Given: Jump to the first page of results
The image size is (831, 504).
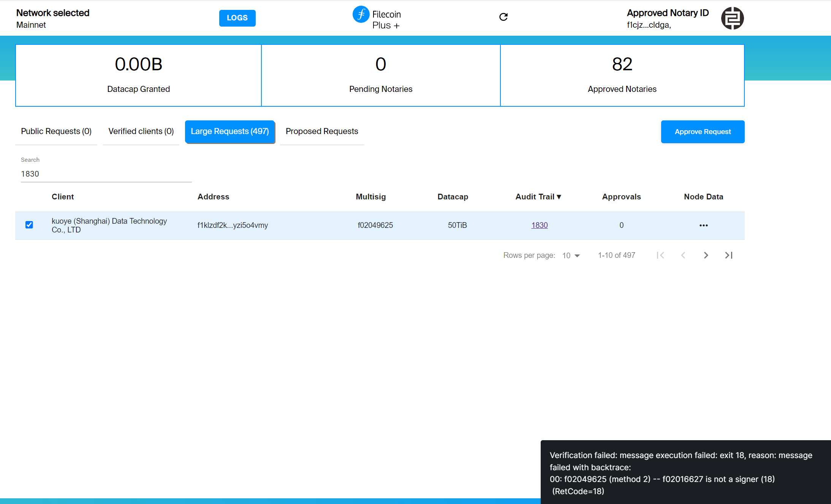Looking at the screenshot, I should (661, 255).
